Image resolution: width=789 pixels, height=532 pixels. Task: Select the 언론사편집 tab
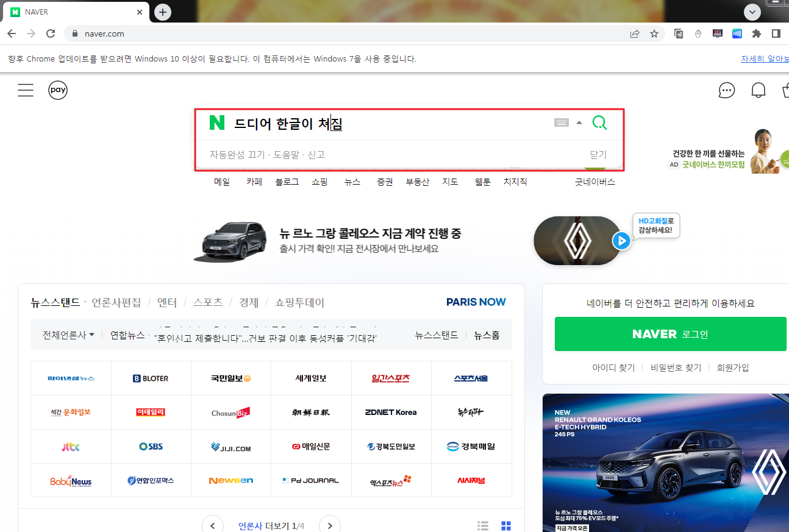pos(116,302)
